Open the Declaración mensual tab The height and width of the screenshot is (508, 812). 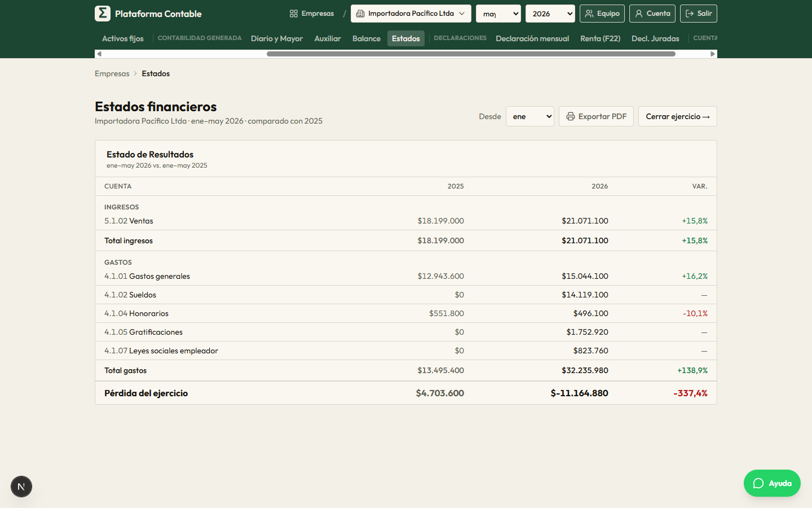[x=532, y=38]
